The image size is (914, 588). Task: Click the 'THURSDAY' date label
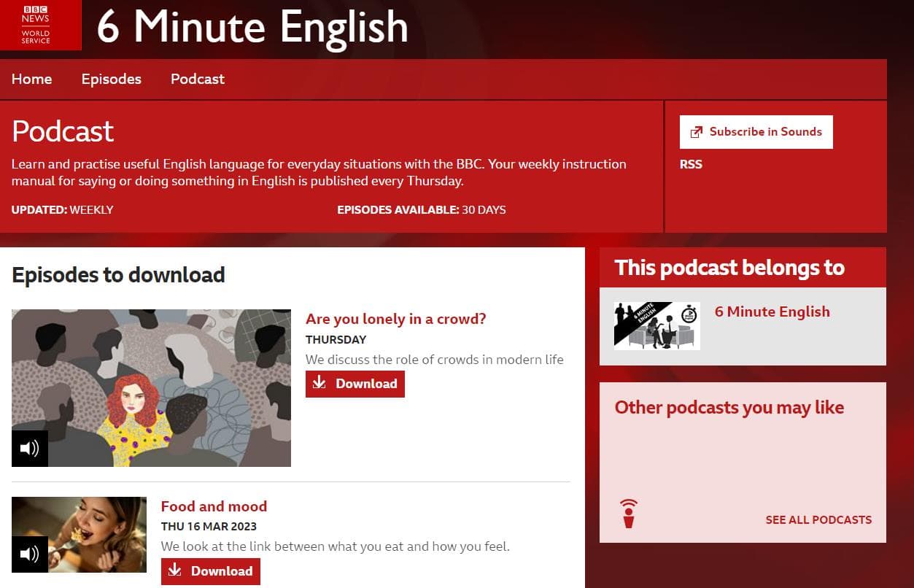coord(336,339)
